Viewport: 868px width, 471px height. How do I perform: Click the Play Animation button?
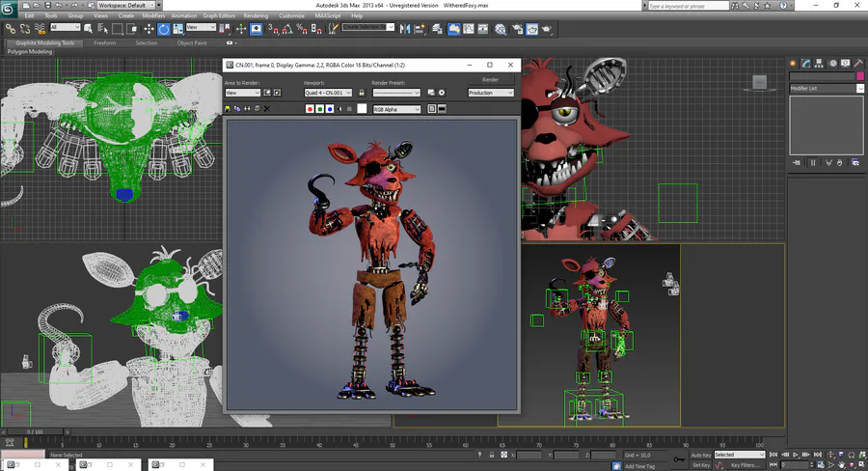[x=796, y=455]
